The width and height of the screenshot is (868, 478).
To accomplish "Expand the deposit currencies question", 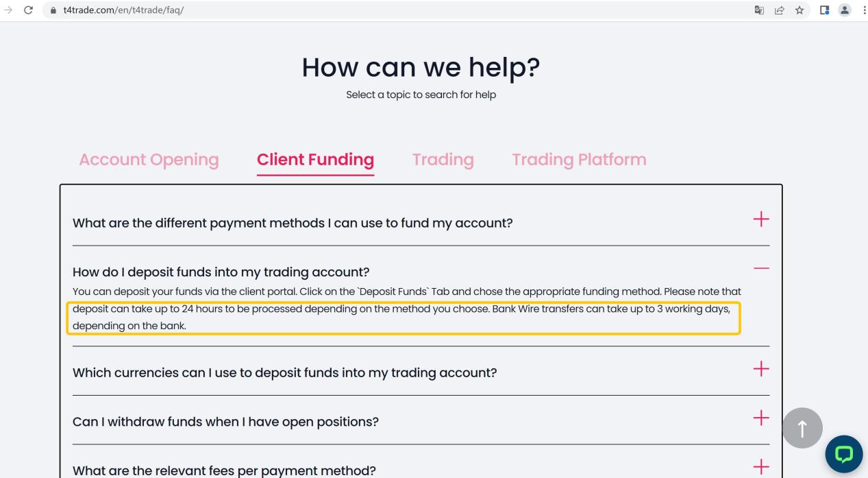I will click(x=760, y=368).
